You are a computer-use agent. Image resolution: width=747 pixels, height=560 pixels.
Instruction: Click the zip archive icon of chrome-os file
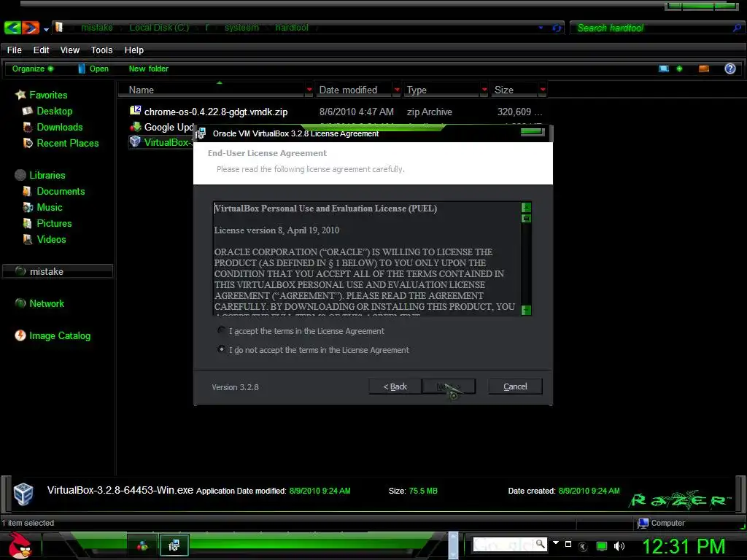135,111
